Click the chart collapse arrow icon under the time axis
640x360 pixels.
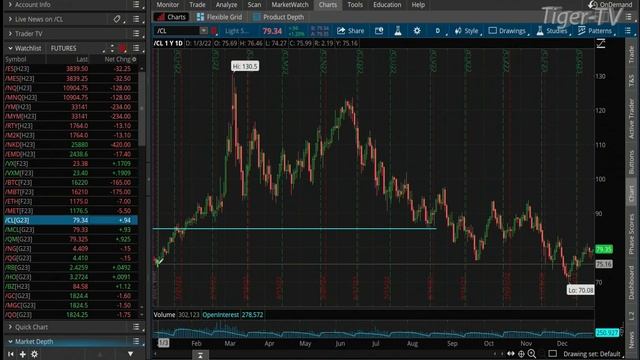pyautogui.click(x=200, y=355)
